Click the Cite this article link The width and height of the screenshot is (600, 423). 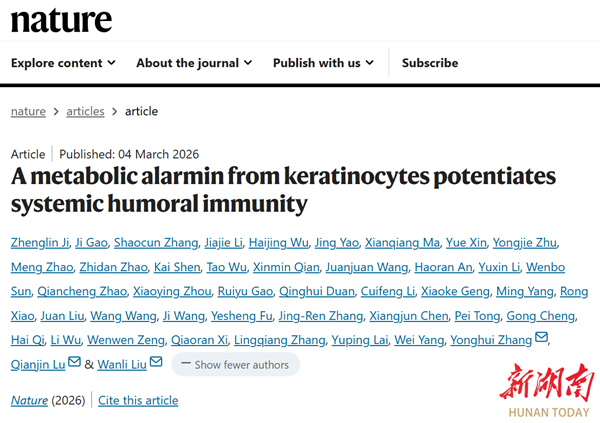click(x=138, y=401)
